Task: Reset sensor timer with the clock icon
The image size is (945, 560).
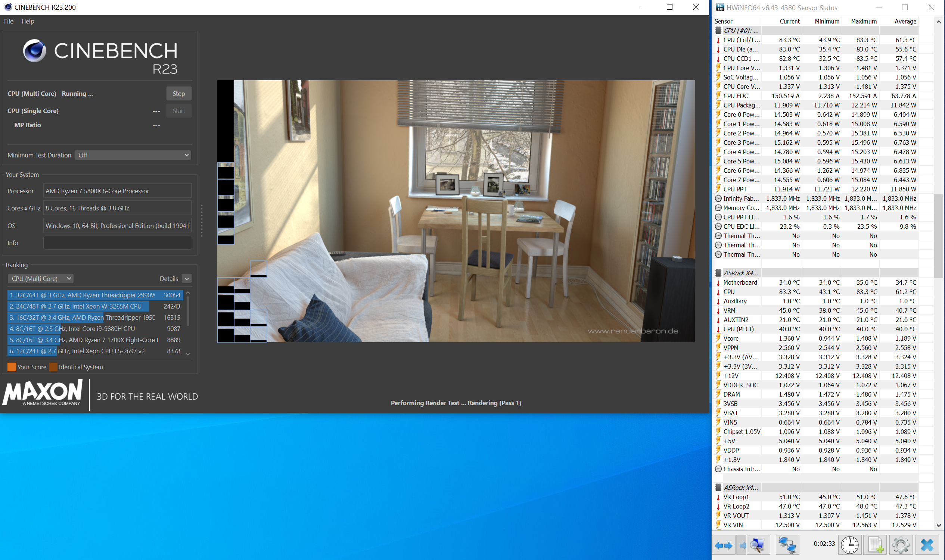Action: 849,545
